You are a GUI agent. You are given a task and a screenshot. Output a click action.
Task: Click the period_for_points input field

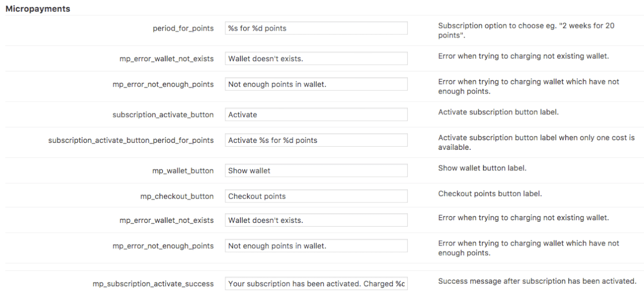316,28
